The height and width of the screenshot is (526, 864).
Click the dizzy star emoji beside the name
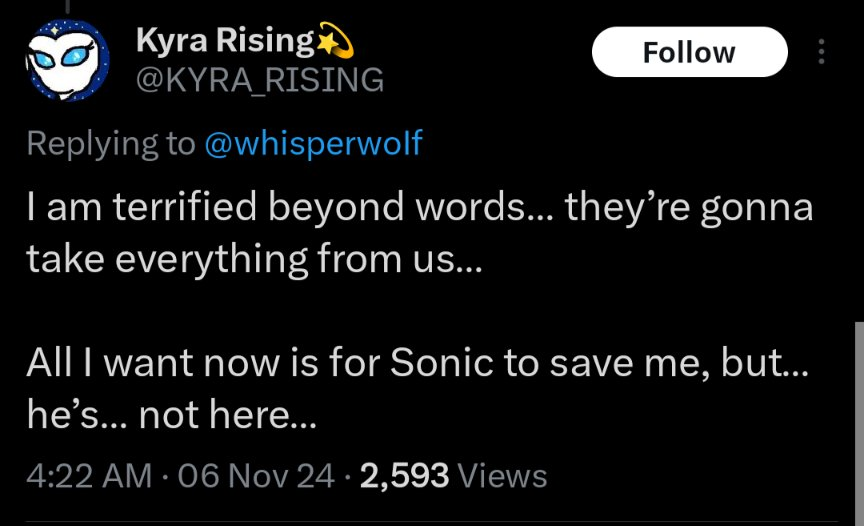(x=335, y=40)
